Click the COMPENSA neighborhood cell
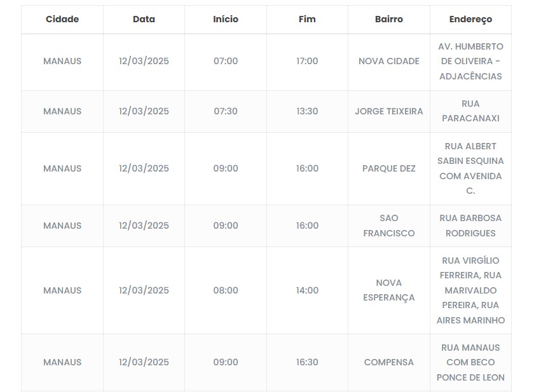This screenshot has width=534, height=392. pyautogui.click(x=388, y=362)
